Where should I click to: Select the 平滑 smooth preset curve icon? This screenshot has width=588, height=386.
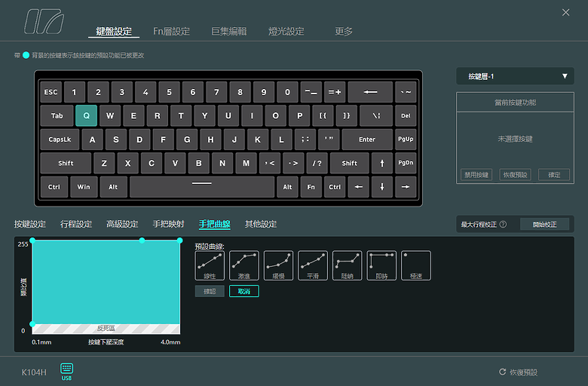click(313, 265)
